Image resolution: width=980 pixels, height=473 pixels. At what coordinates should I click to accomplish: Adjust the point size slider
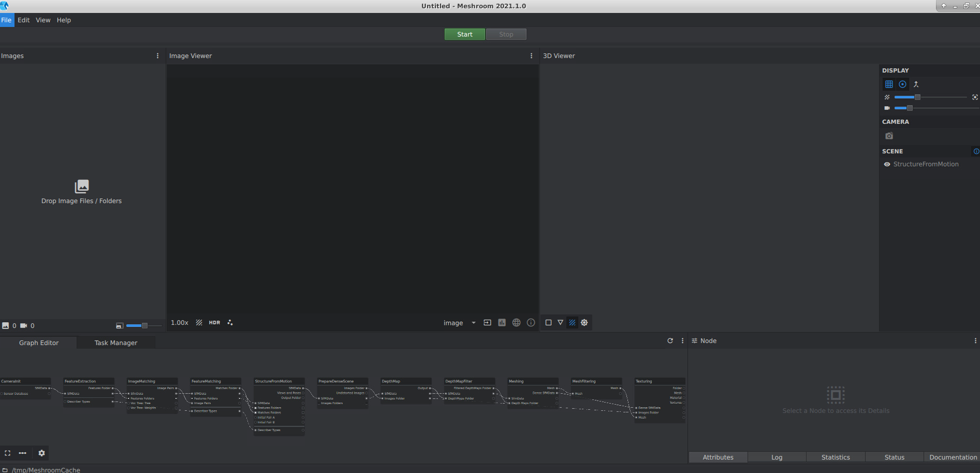tap(930, 97)
